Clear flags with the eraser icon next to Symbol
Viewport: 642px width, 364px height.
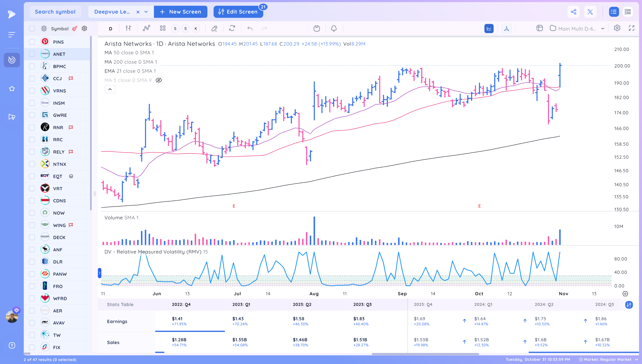75,29
